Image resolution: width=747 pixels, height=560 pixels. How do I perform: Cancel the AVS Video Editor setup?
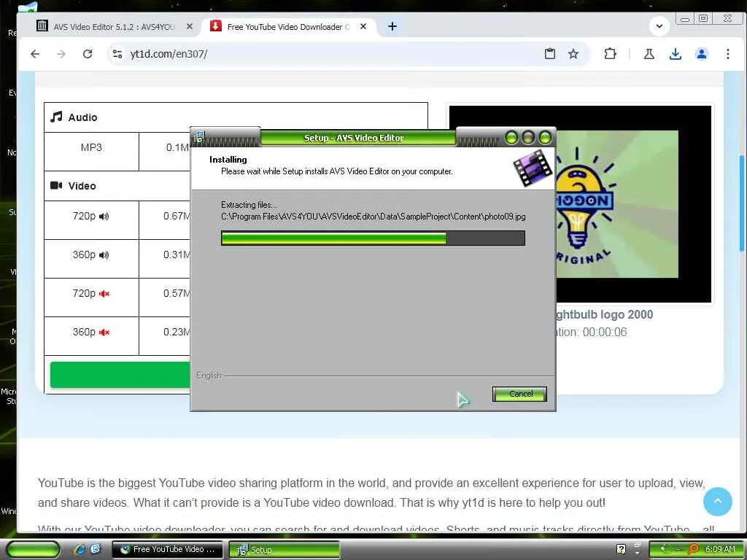519,394
